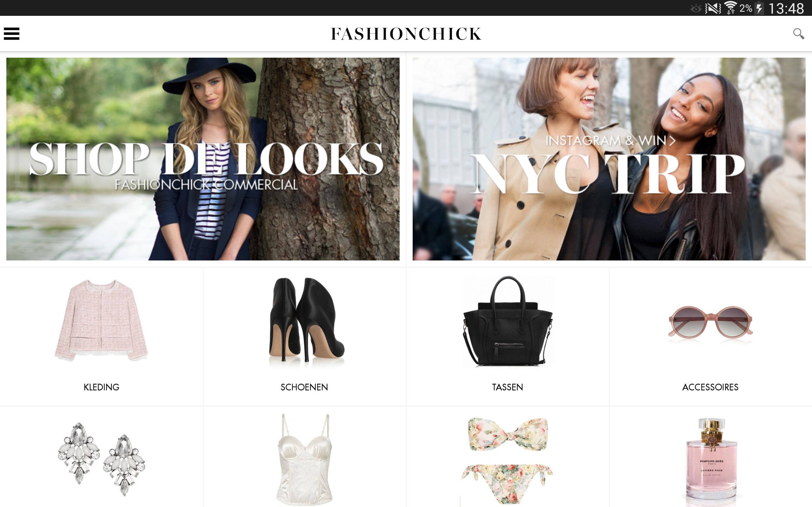The height and width of the screenshot is (507, 812).
Task: Open the Shop De Looks banner
Action: pos(203,159)
